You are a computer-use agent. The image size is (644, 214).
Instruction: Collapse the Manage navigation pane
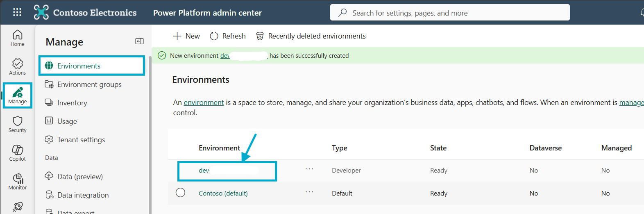point(139,41)
